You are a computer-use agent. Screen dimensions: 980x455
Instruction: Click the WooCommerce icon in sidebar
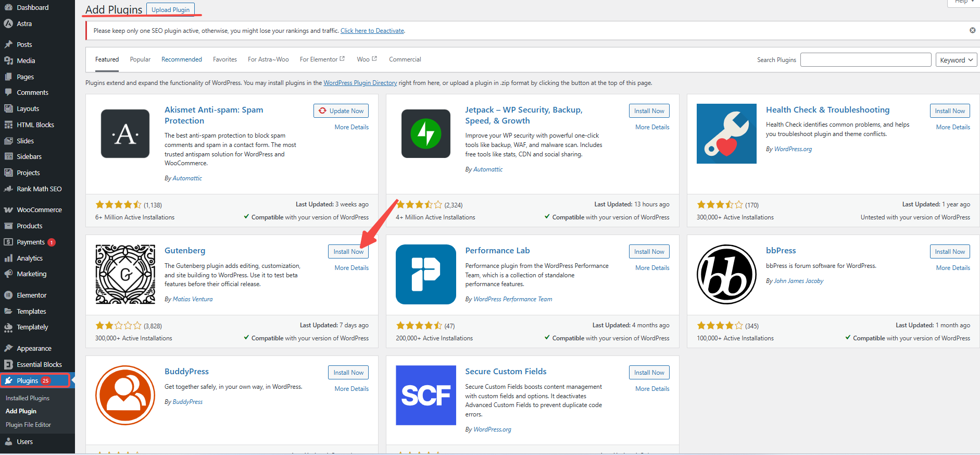click(x=8, y=210)
